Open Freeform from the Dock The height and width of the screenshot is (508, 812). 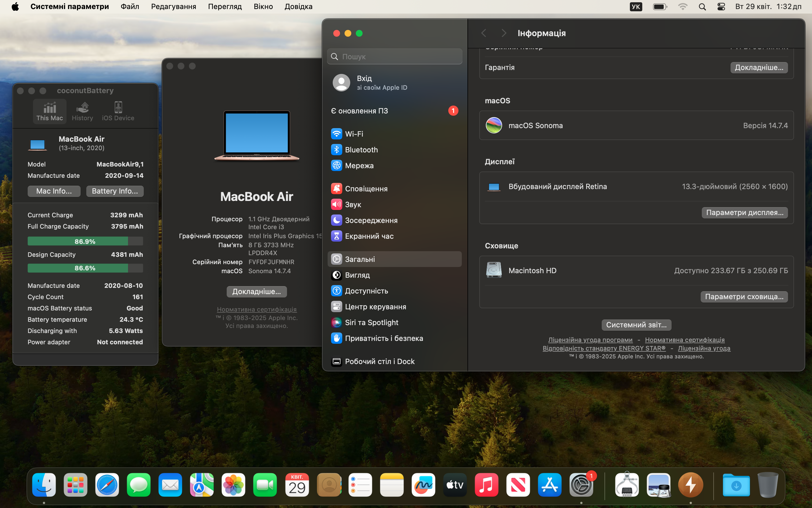(423, 485)
